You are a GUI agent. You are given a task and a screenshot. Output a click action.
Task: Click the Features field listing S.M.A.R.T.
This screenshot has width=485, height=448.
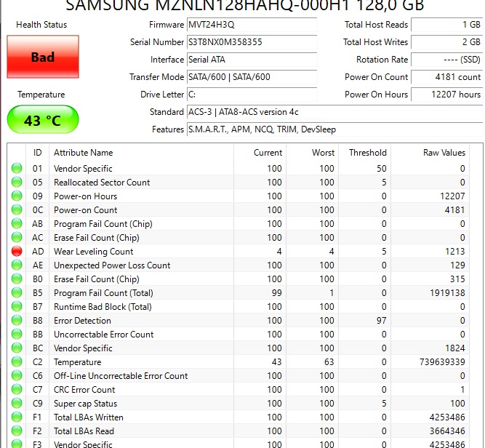click(x=334, y=129)
